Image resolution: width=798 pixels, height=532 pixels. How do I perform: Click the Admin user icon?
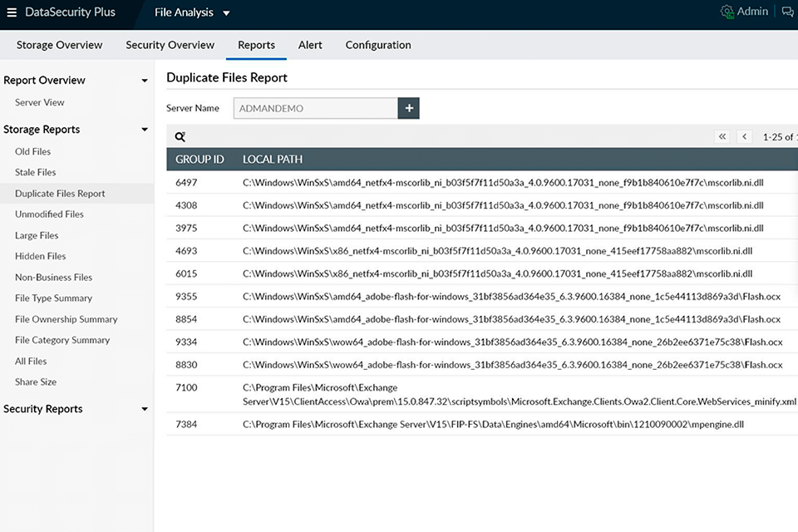point(727,12)
